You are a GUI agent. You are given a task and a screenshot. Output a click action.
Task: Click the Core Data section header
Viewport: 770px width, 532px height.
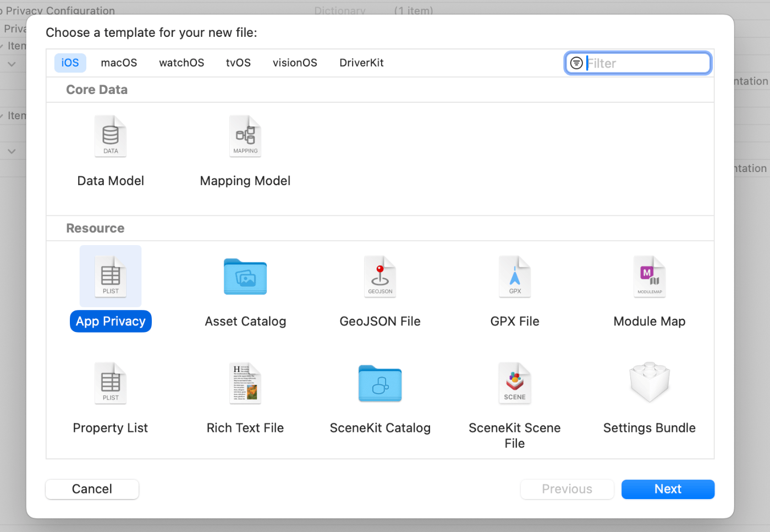97,90
